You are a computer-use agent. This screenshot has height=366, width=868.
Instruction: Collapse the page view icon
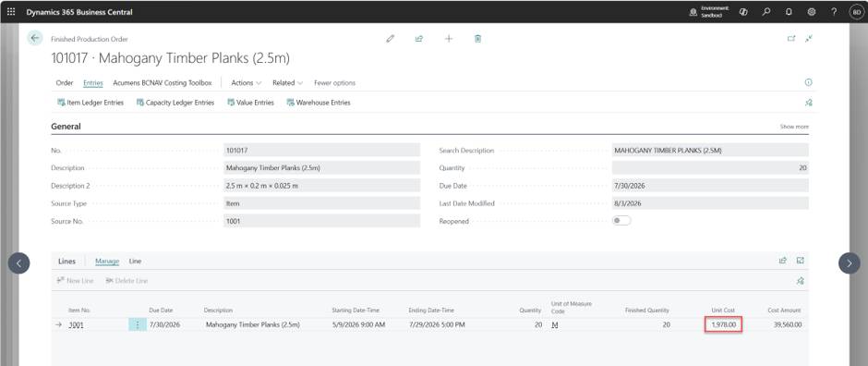(x=809, y=39)
